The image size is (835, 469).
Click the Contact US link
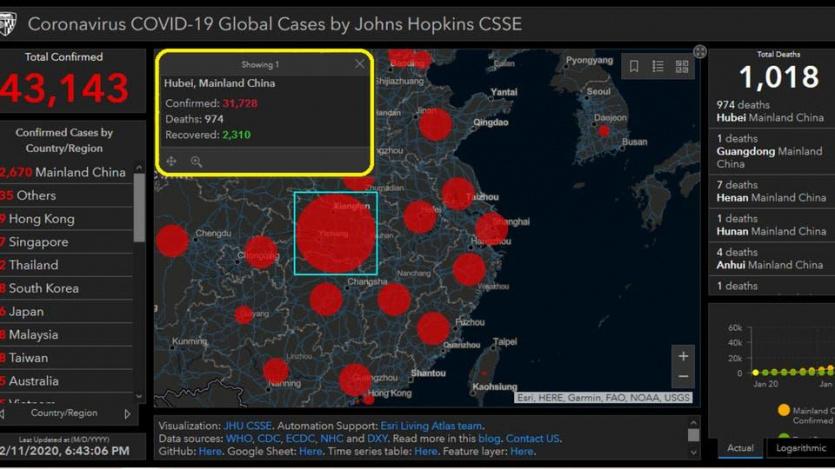pos(532,438)
